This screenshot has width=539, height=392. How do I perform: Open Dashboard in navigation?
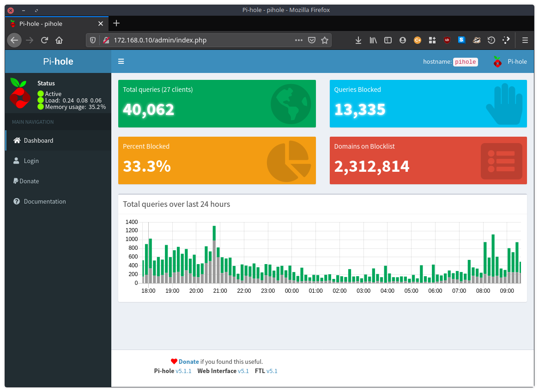58,140
